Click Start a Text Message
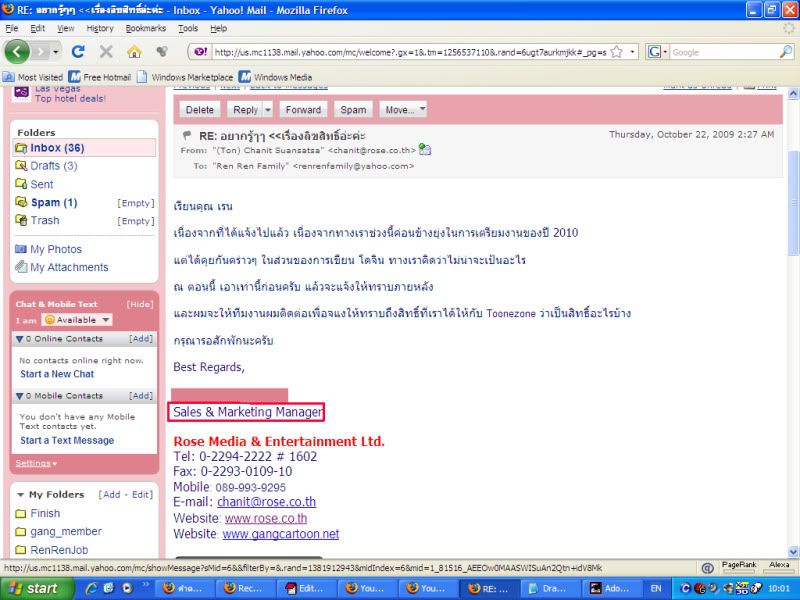Viewport: 800px width, 600px height. click(x=67, y=440)
